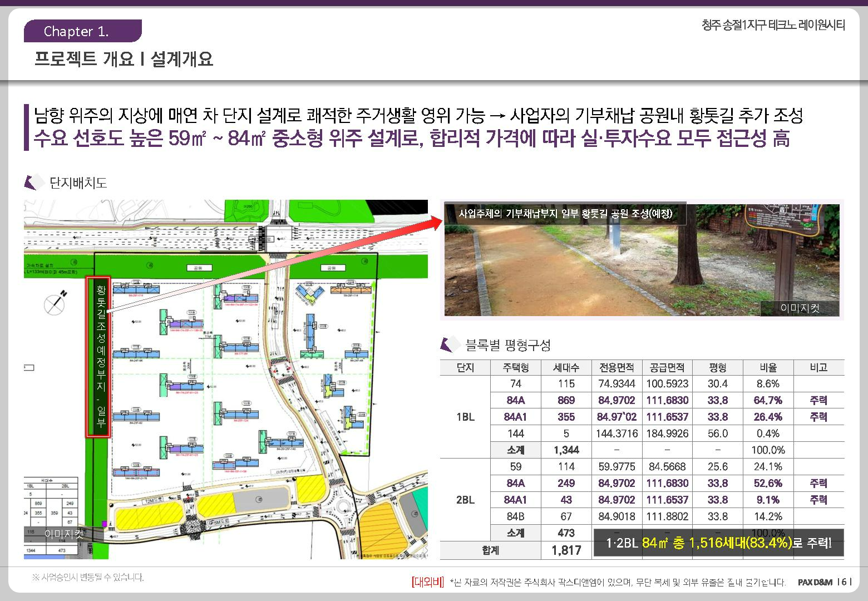Screen dimensions: 868x601
Task: Select the slide title 프로젝트 개요 I 설계개요
Action: point(124,59)
